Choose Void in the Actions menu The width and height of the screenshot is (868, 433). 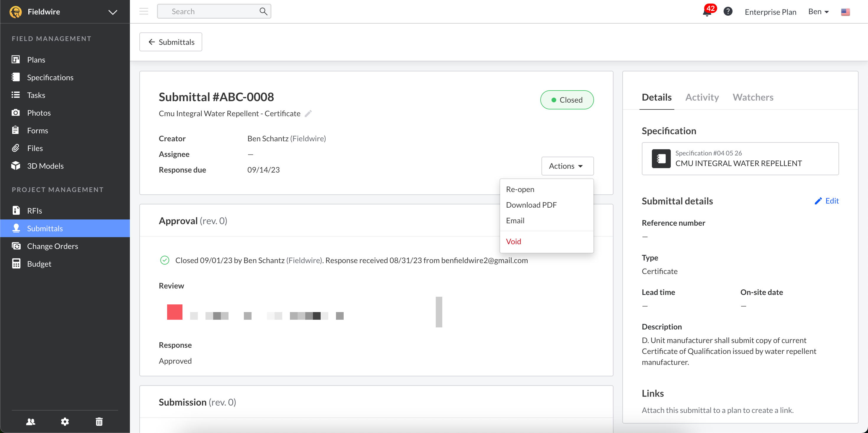coord(513,241)
